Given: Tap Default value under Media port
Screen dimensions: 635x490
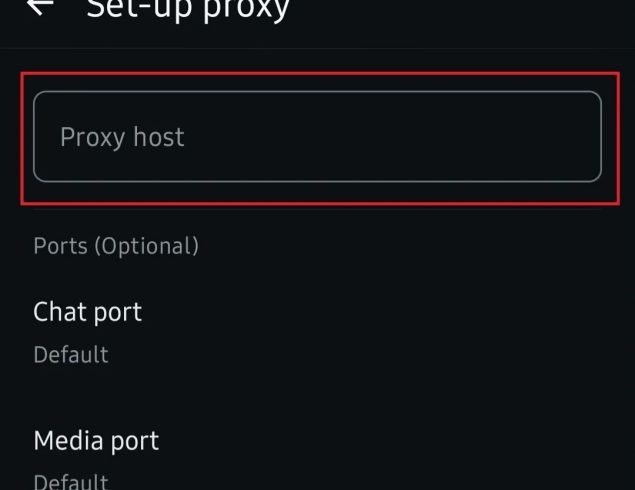Looking at the screenshot, I should click(71, 481).
